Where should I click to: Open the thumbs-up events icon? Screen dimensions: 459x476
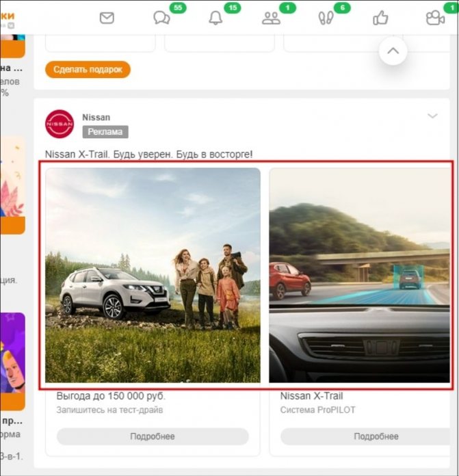[x=380, y=18]
